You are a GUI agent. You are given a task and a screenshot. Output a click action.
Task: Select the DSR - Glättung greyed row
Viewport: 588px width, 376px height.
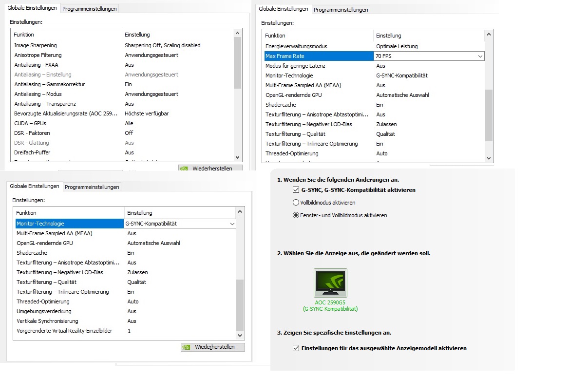pos(122,143)
